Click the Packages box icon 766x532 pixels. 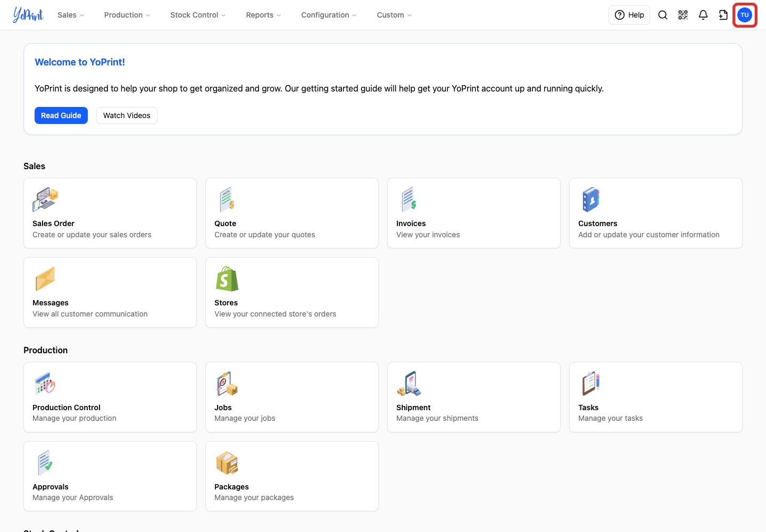[x=227, y=463]
